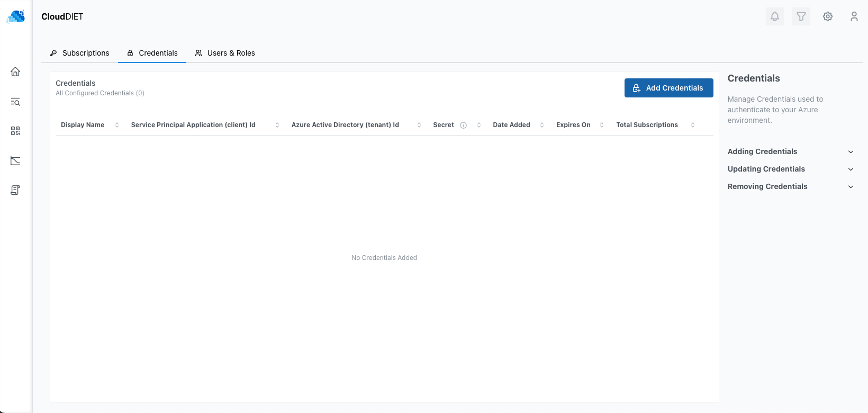Sort by Display Name arrows

coord(117,125)
